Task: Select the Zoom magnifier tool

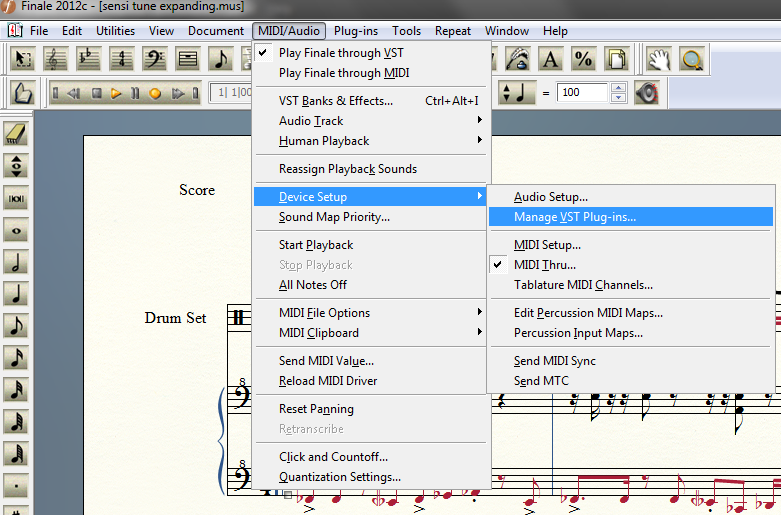Action: (x=692, y=60)
